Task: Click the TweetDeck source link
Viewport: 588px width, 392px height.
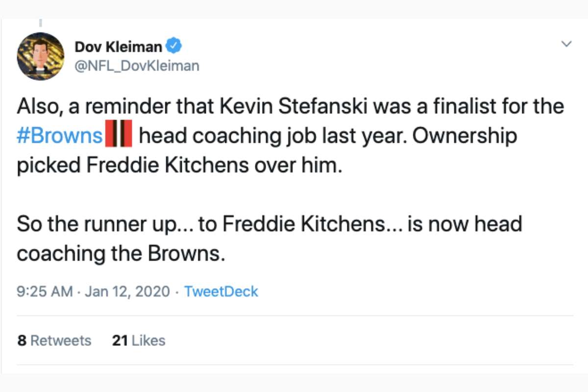Action: [x=220, y=291]
